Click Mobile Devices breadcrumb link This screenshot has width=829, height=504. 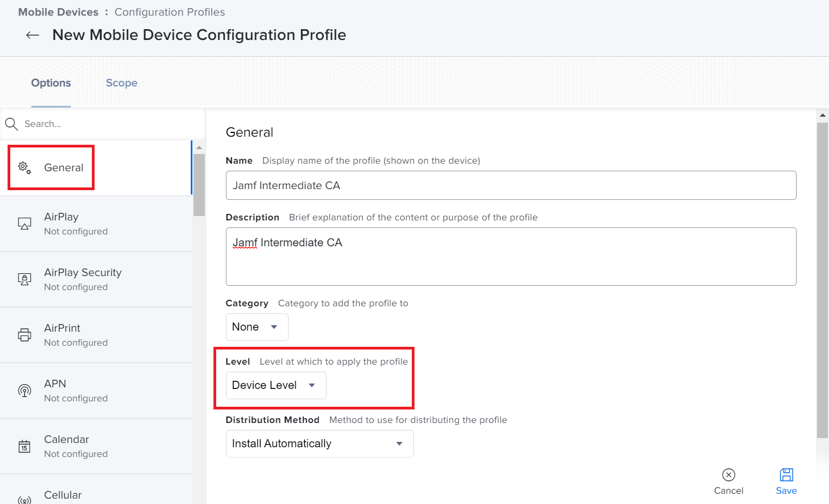58,12
